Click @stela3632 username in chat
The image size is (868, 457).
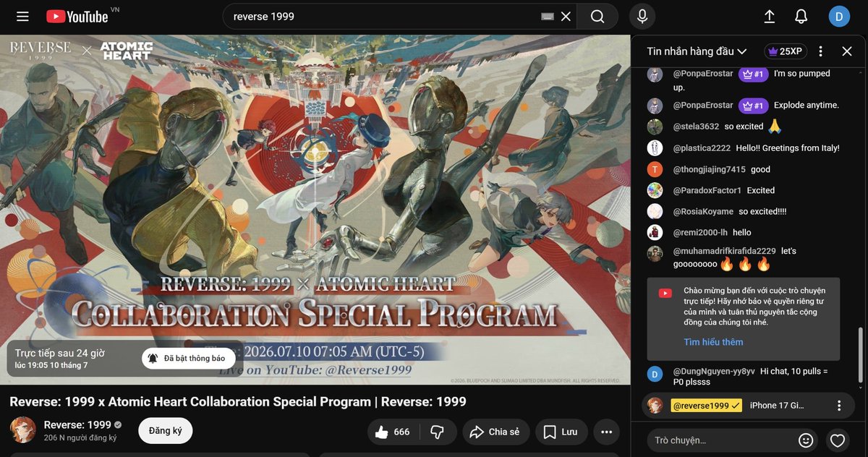tap(696, 127)
